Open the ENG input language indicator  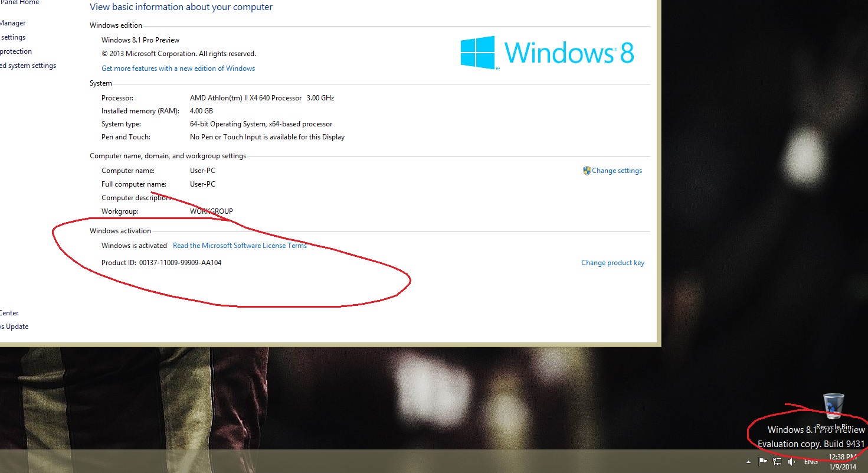point(811,462)
